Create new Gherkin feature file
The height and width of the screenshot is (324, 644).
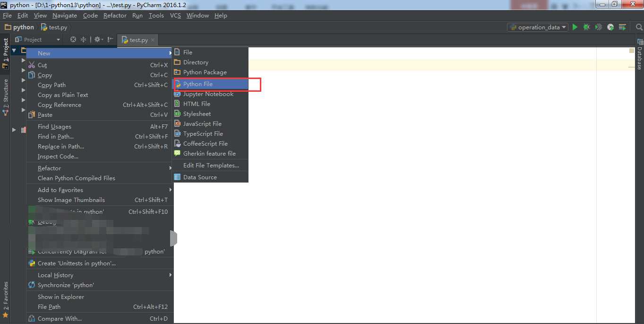pos(210,153)
